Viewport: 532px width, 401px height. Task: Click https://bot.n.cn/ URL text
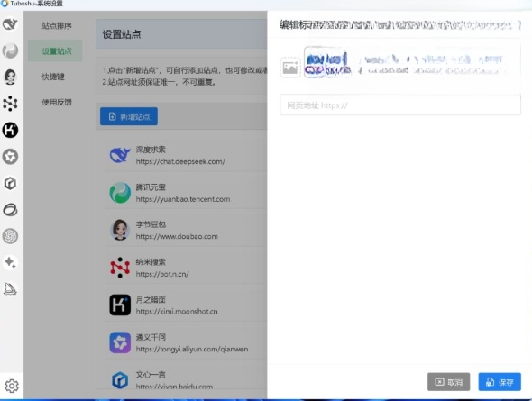point(162,274)
